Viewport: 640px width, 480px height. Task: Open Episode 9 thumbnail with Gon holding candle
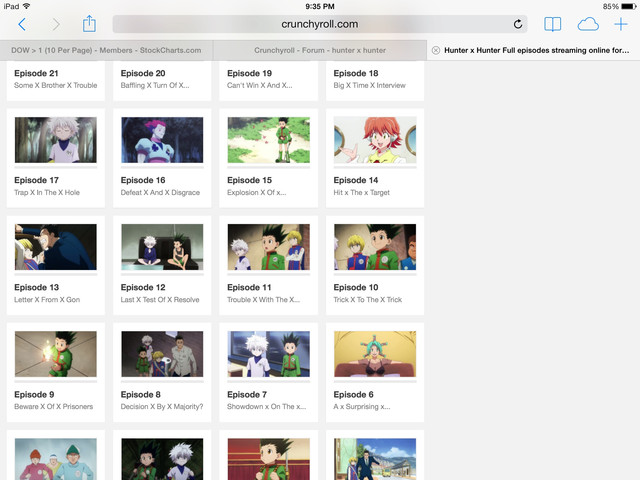click(x=56, y=354)
